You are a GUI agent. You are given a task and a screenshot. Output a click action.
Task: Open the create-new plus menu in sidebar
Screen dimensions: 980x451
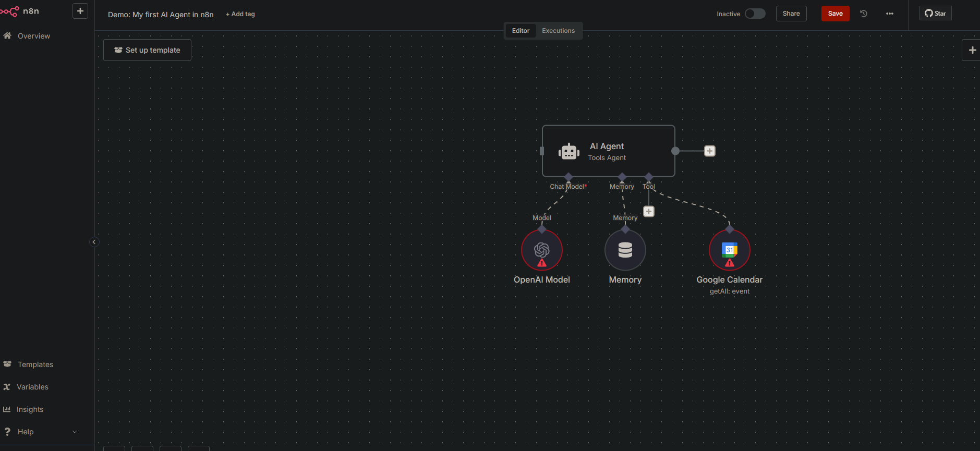coord(80,11)
